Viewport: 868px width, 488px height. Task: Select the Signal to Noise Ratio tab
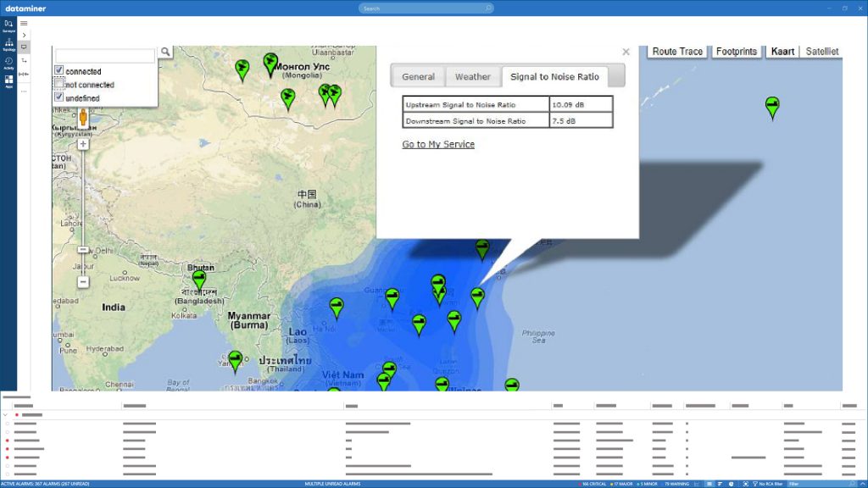554,77
